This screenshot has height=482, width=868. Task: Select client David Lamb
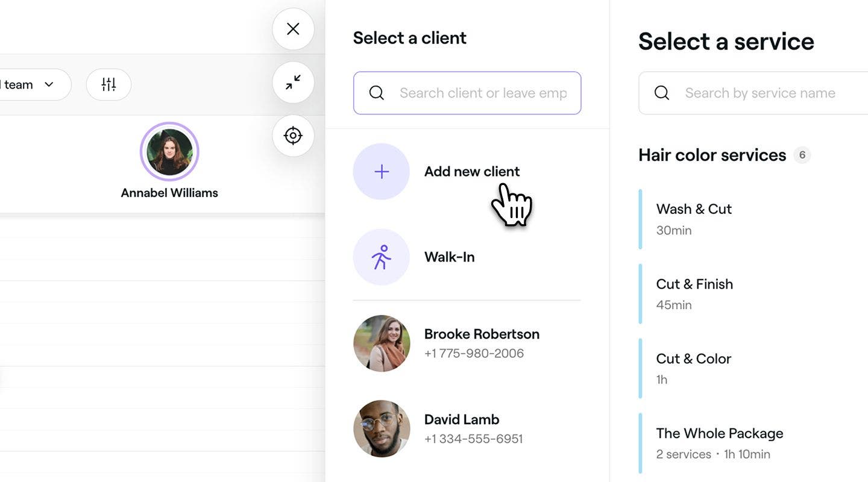[x=467, y=429]
